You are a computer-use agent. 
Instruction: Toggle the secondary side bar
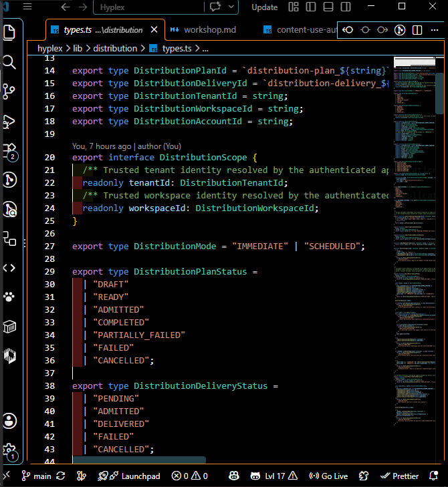pos(346,7)
